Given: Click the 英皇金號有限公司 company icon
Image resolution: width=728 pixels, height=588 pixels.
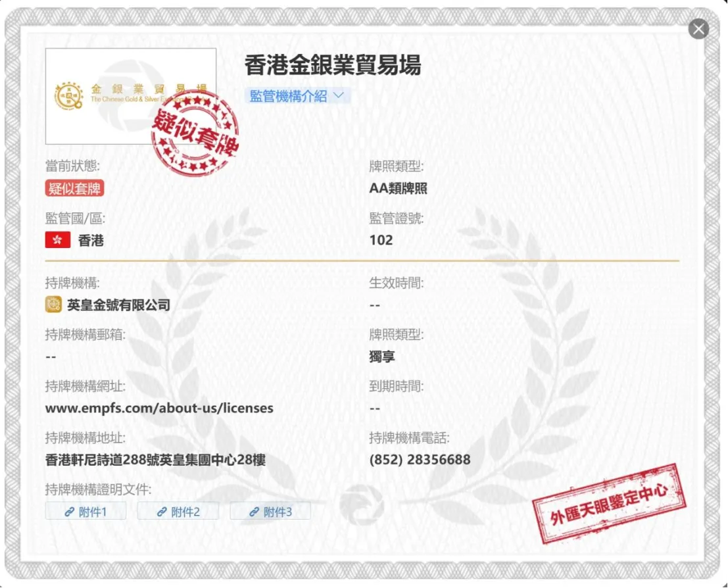Looking at the screenshot, I should point(53,305).
